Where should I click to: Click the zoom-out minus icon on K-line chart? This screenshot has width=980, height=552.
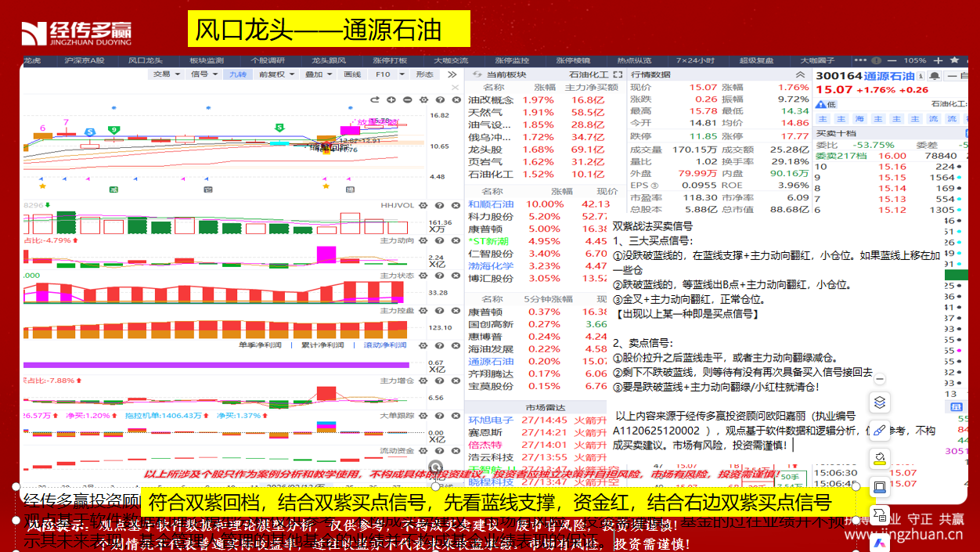[408, 99]
